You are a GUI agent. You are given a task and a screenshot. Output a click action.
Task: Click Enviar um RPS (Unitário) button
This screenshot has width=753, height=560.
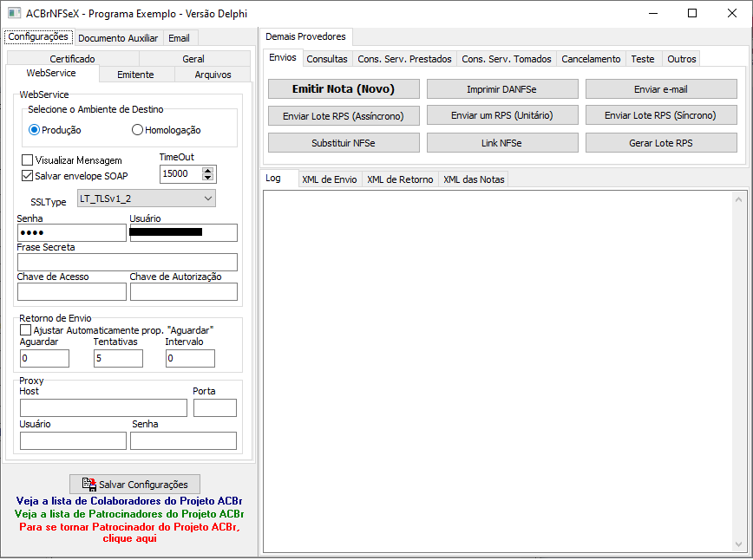pos(502,115)
